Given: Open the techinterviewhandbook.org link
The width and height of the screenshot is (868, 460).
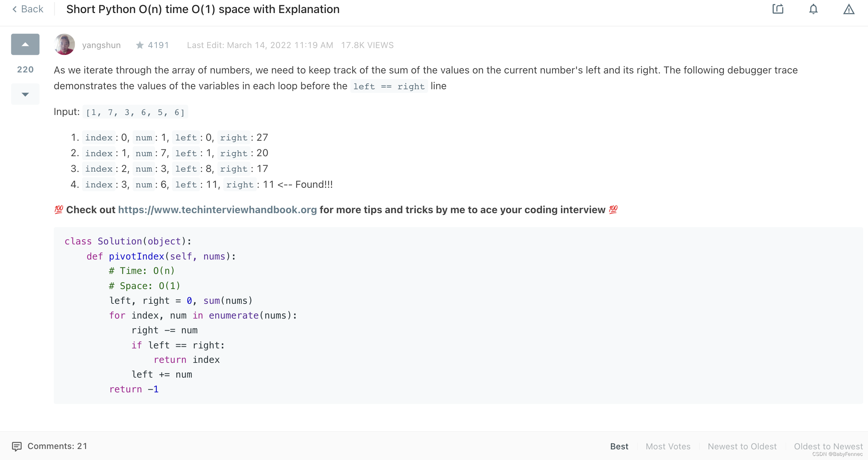Looking at the screenshot, I should click(217, 210).
